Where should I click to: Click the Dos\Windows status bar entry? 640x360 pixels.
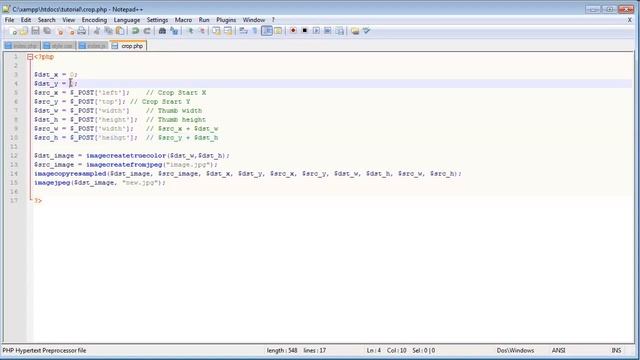tap(515, 351)
